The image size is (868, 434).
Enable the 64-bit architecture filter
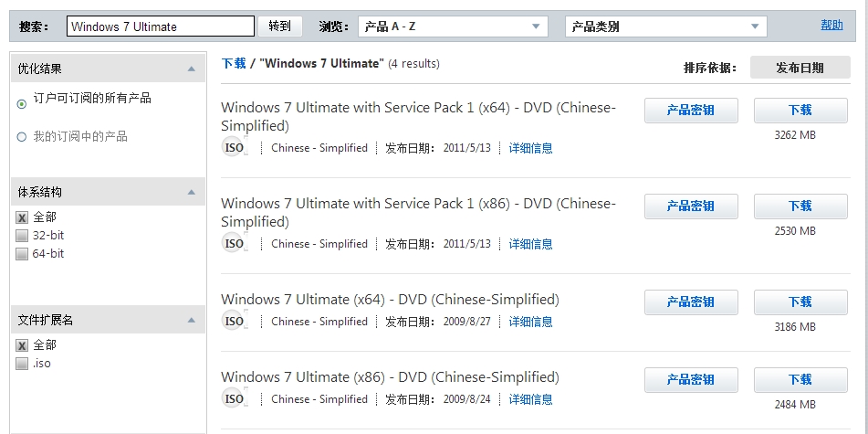click(x=22, y=254)
